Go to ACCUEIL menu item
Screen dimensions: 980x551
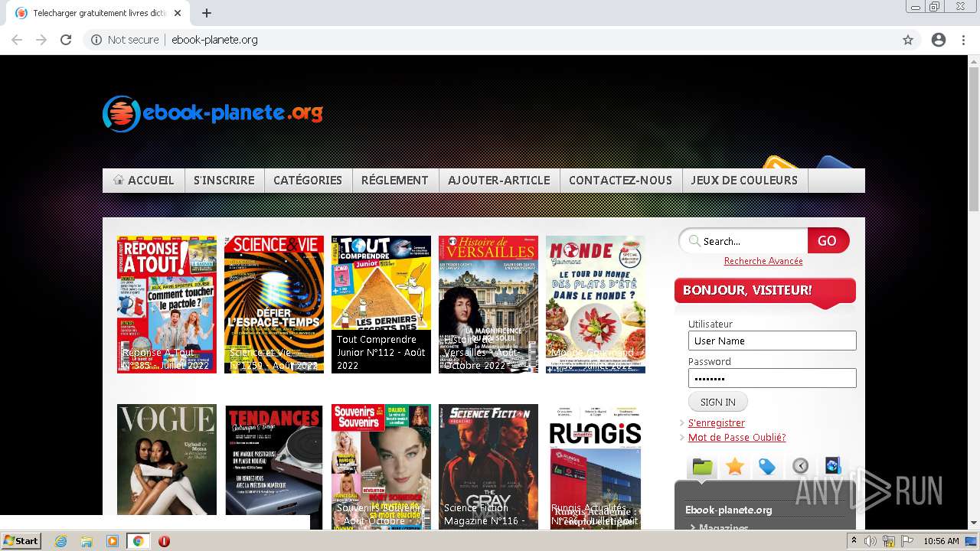point(144,181)
